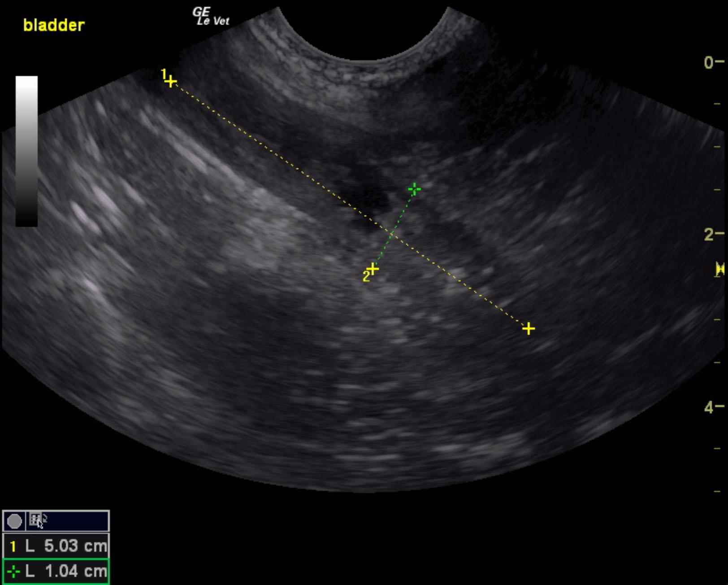Viewport: 728px width, 585px height.
Task: Select the green 1.04 cm measurement row
Action: tap(56, 572)
